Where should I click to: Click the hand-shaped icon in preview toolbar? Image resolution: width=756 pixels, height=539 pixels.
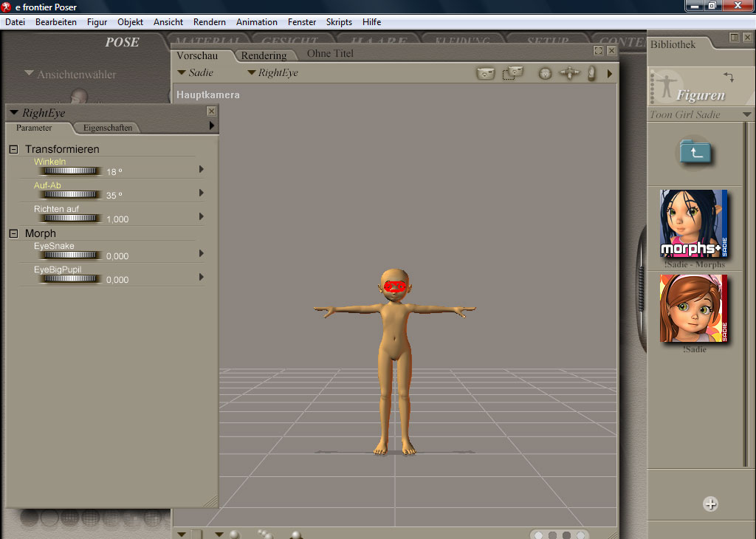[x=591, y=73]
